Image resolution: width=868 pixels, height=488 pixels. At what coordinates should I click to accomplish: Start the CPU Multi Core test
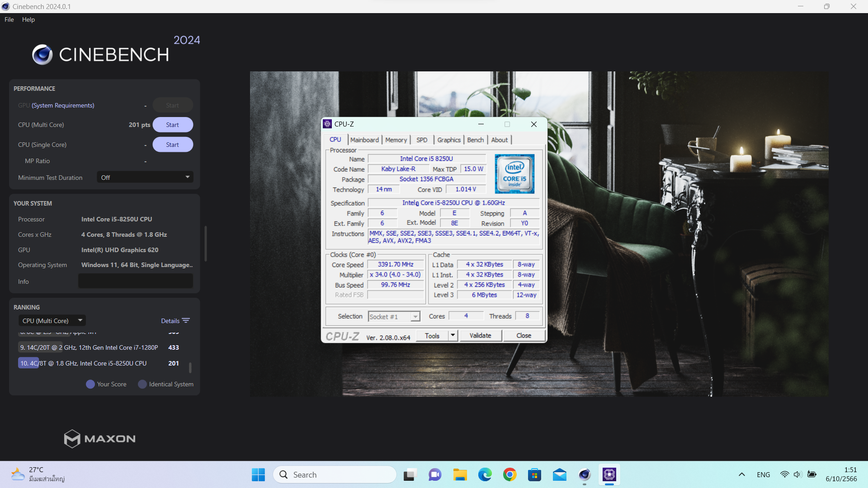click(x=173, y=125)
